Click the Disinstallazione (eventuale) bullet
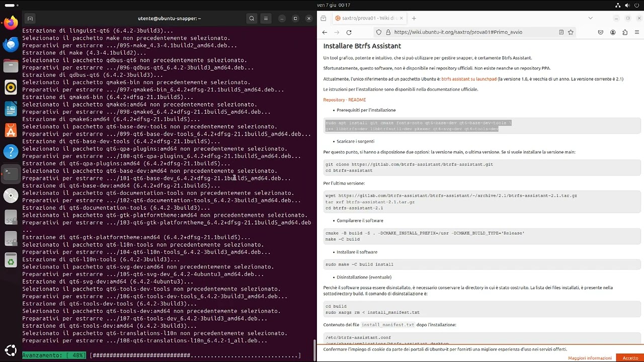This screenshot has width=644, height=362. click(364, 277)
